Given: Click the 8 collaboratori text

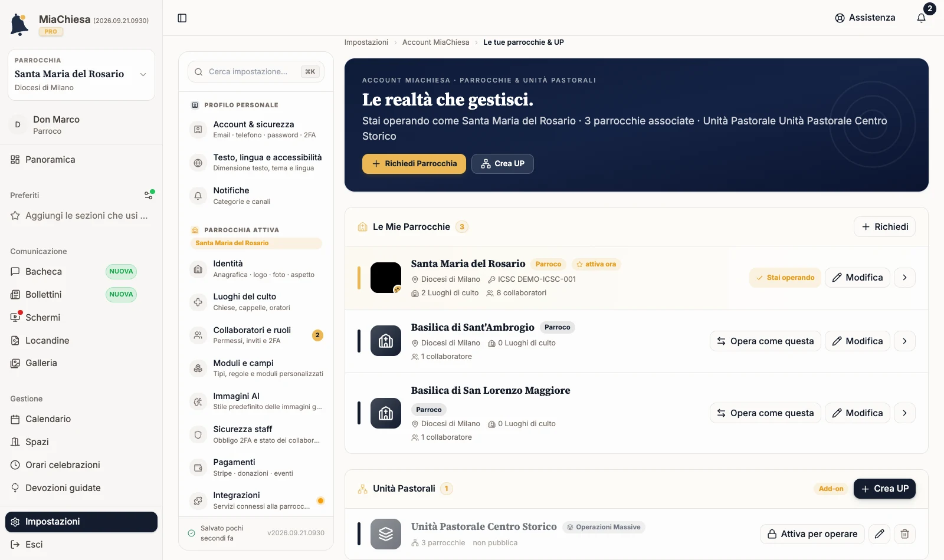Looking at the screenshot, I should pos(516,293).
